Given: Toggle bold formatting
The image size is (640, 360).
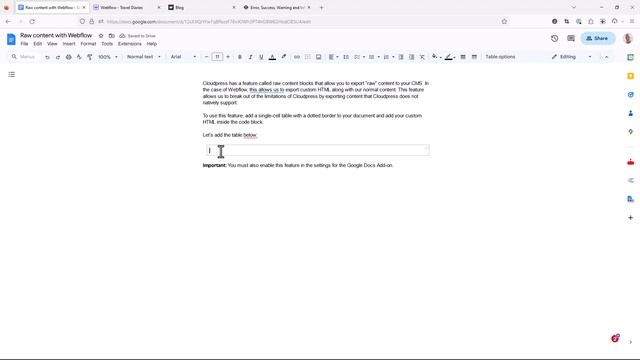Looking at the screenshot, I should tap(240, 57).
